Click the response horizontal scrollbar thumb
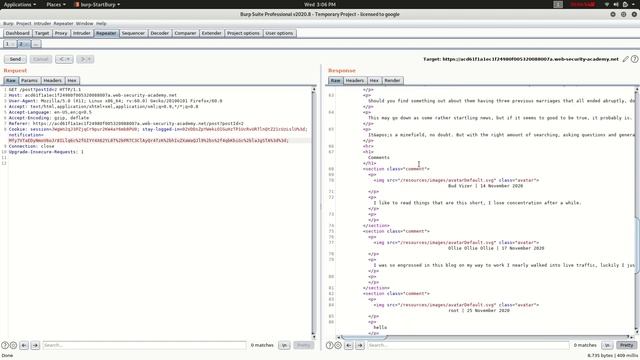The image size is (640, 360). coord(364,337)
